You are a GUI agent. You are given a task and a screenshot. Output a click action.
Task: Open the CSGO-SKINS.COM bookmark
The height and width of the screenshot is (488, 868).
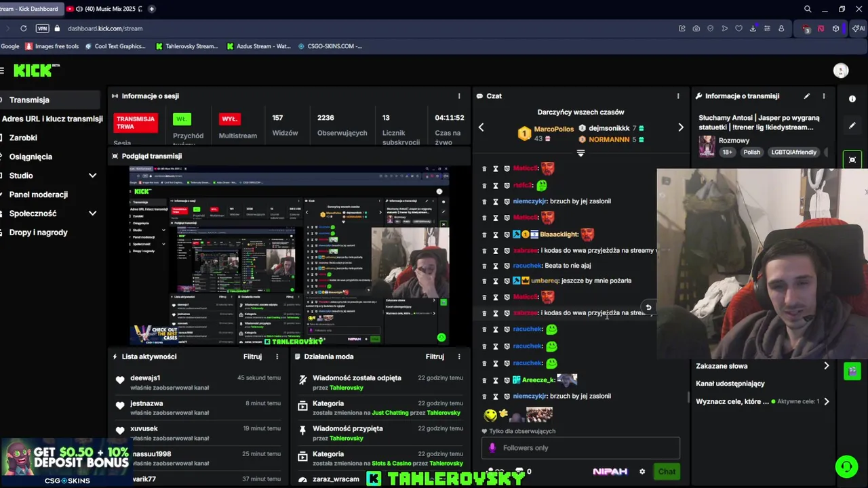click(330, 46)
